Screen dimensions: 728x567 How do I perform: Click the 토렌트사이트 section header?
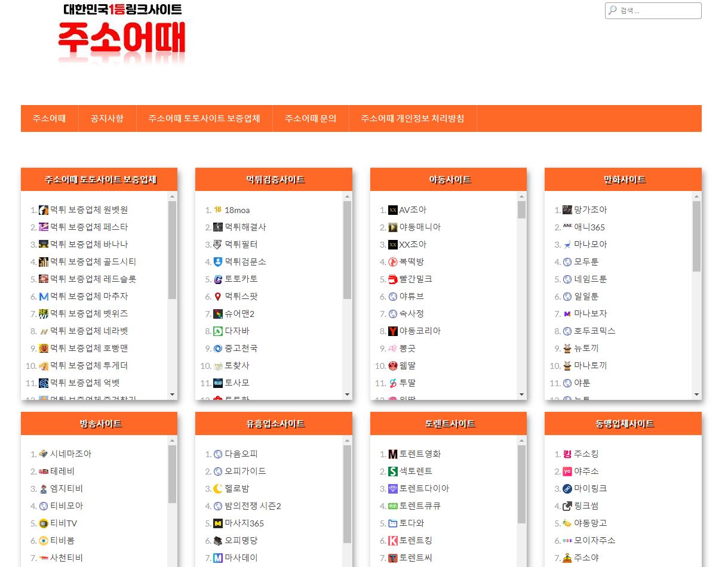tap(449, 424)
